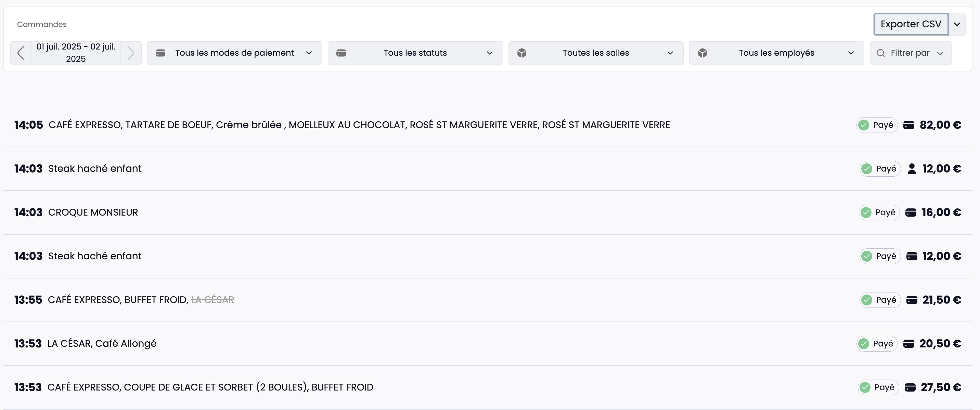Click the search icon in Filtrer par
980x410 pixels.
880,53
